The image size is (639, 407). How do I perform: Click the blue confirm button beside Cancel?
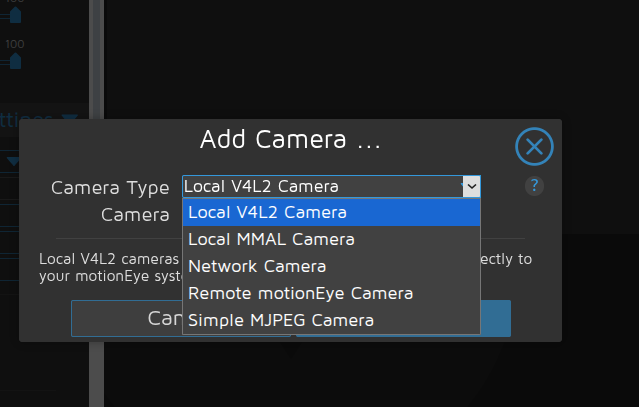pos(496,318)
